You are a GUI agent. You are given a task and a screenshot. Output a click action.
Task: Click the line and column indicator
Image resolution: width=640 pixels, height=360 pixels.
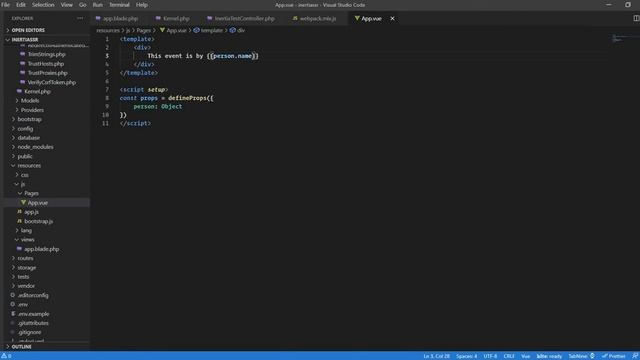point(436,356)
